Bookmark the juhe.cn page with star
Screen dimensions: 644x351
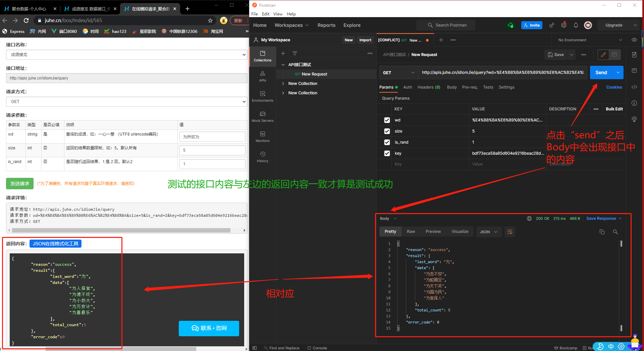[x=210, y=20]
